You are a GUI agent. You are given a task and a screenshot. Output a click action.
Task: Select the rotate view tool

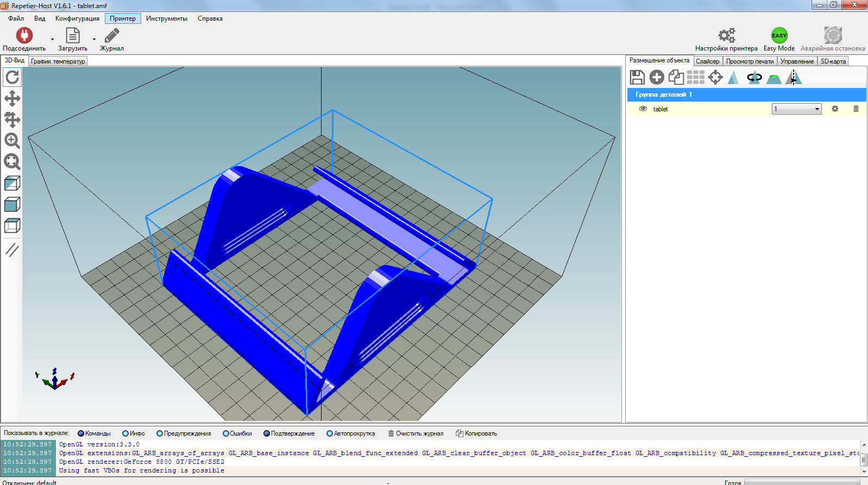click(x=12, y=78)
